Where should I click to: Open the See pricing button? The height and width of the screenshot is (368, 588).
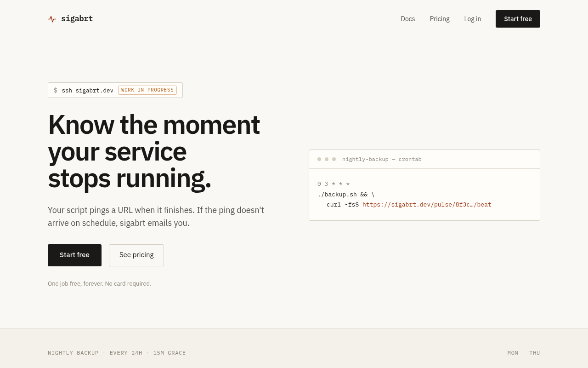pos(136,255)
